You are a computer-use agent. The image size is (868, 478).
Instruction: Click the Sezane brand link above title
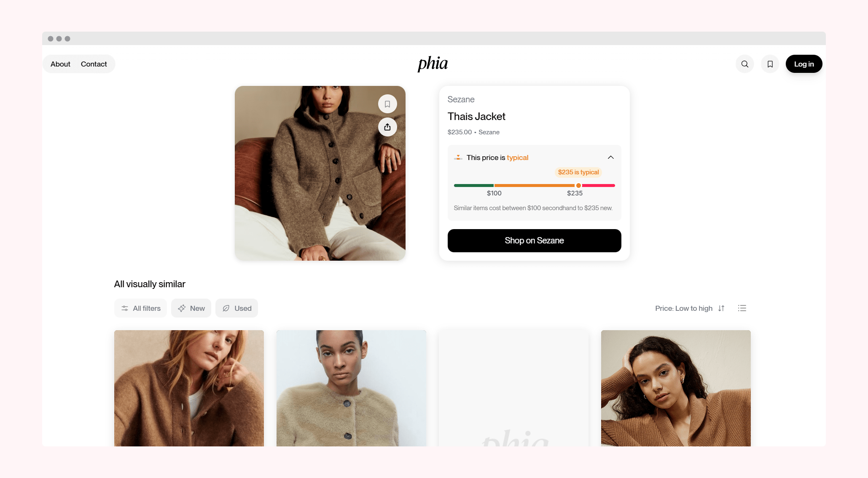click(x=461, y=99)
